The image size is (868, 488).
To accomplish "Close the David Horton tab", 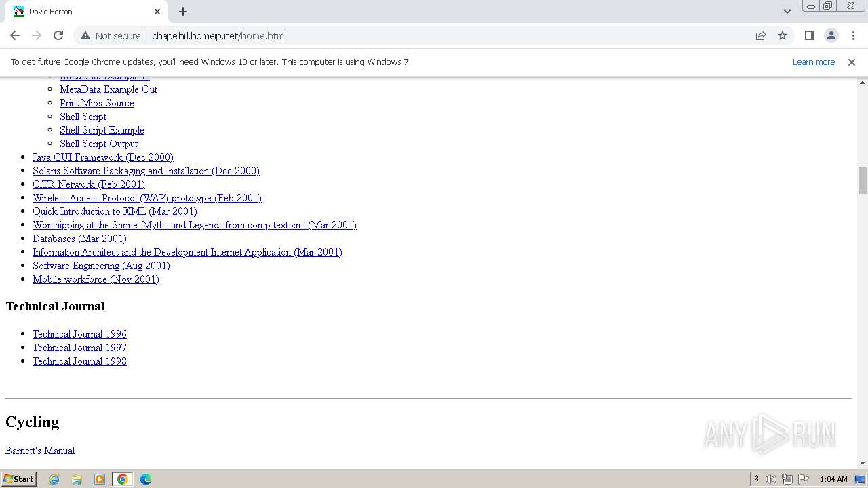I will (x=157, y=12).
